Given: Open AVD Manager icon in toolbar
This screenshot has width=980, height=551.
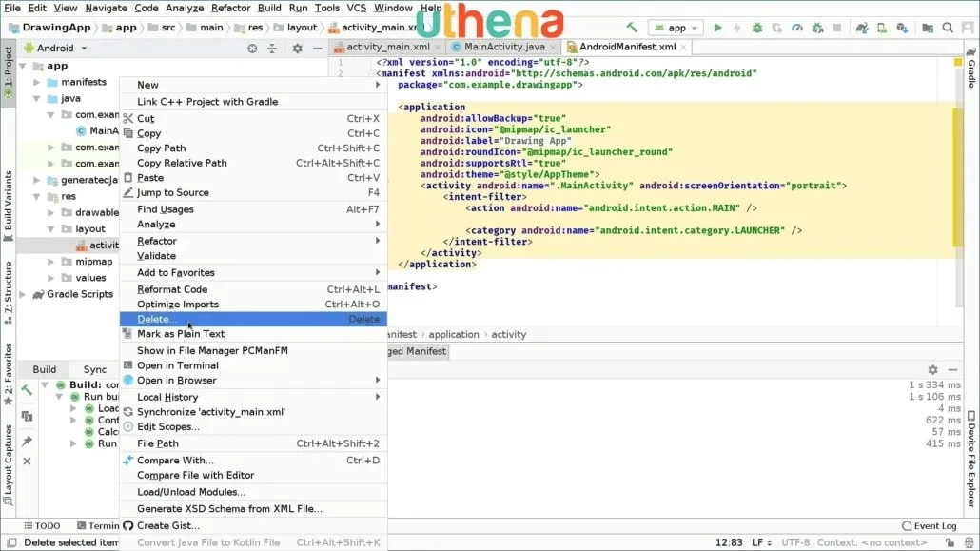Looking at the screenshot, I should point(882,28).
